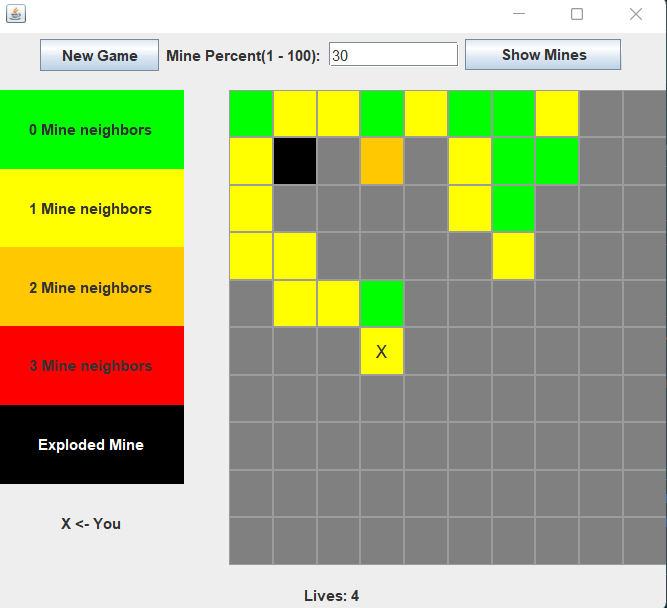Click the red 3 Mine neighbors legend
667x608 pixels.
click(91, 366)
